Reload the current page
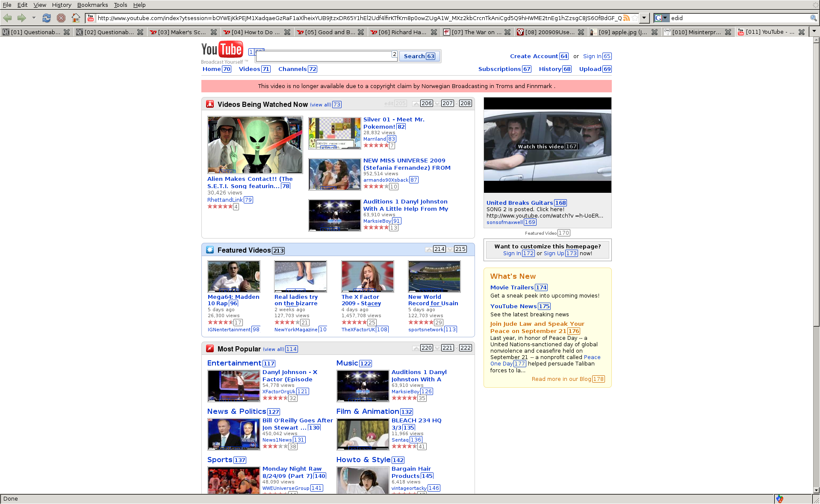The image size is (820, 504). tap(47, 18)
